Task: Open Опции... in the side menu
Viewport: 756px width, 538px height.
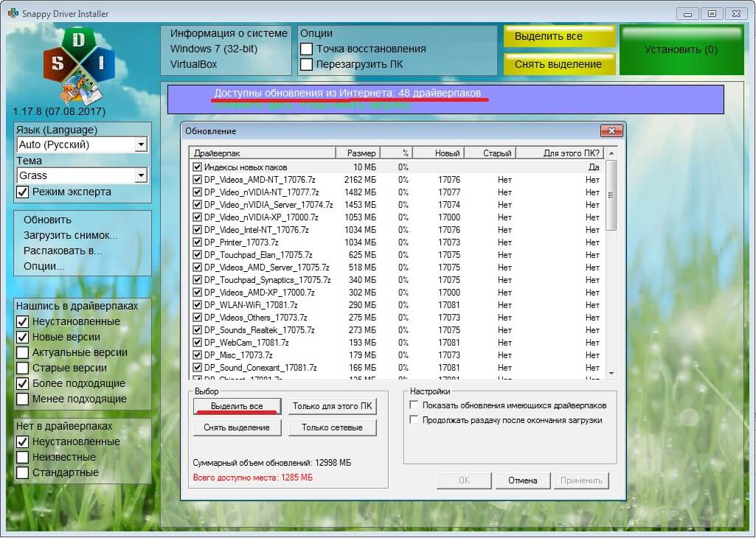Action: (x=44, y=266)
